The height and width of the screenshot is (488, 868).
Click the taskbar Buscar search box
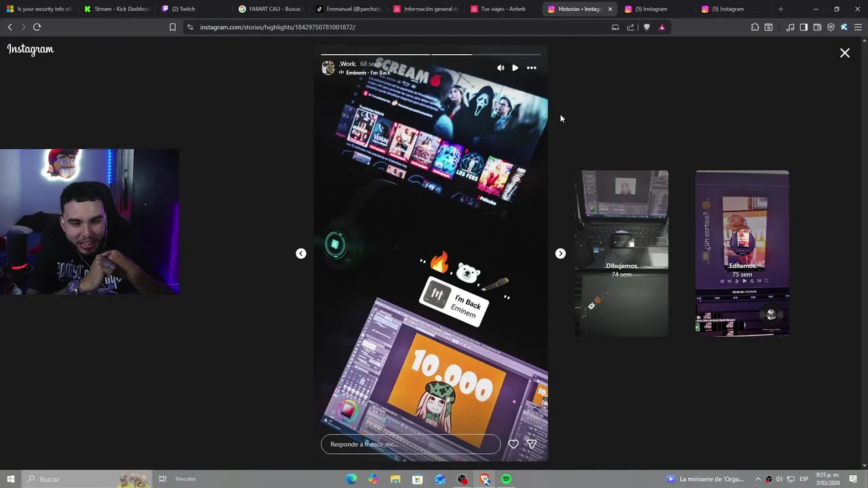(86, 479)
